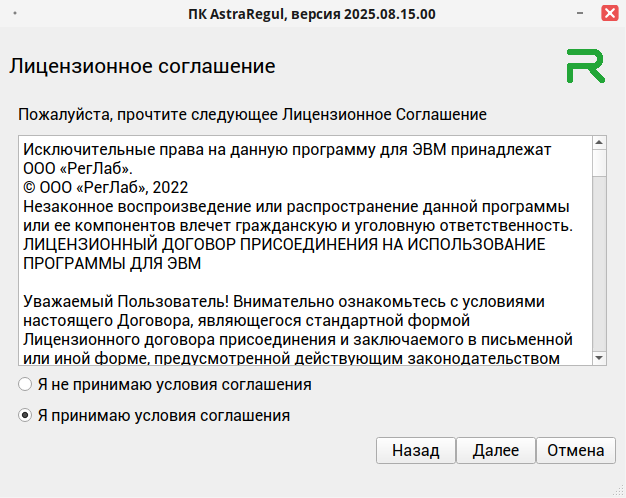Screen dimensions: 626x498
Task: Close the installer with the red X
Action: 607,15
